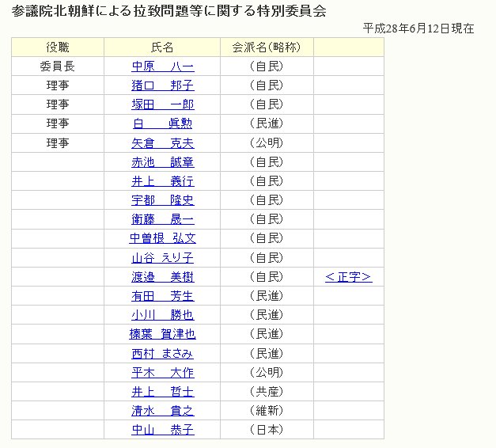This screenshot has height=448, width=496.
Task: Click 理事 in 猪口 邦子 row
Action: [58, 85]
